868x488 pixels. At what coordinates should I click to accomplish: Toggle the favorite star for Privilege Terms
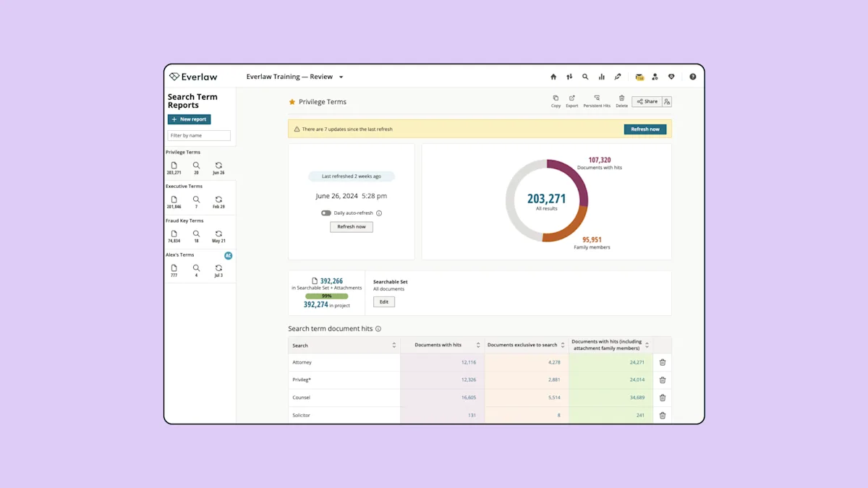click(x=292, y=102)
